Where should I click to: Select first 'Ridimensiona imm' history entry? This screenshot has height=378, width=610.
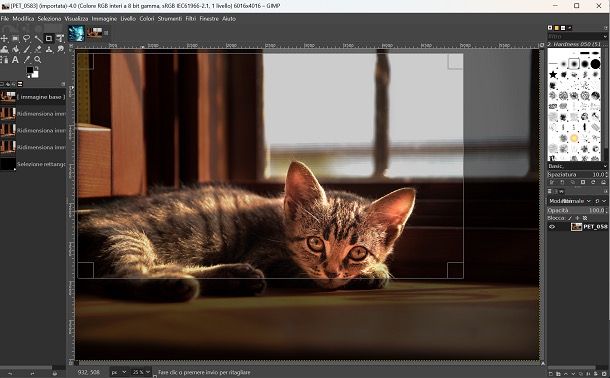(33, 114)
